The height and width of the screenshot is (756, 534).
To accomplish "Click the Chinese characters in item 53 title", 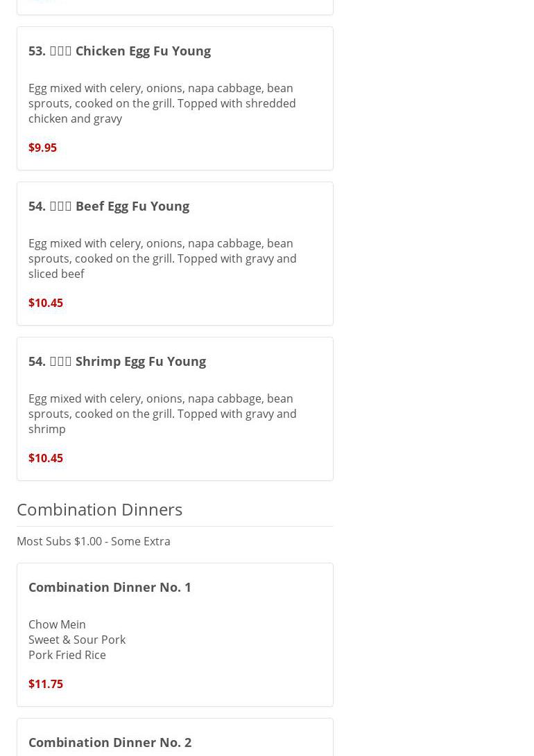I will click(60, 51).
